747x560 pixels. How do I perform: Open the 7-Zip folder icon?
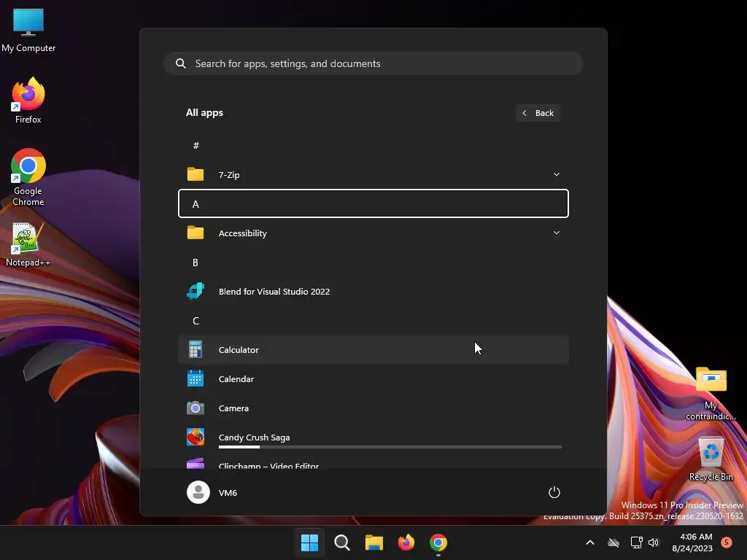pyautogui.click(x=196, y=174)
